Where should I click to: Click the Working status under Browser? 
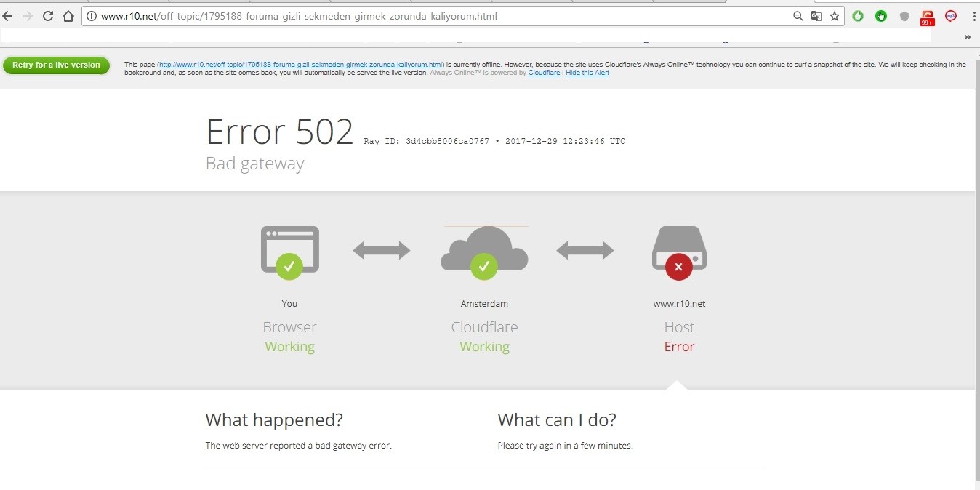(289, 347)
